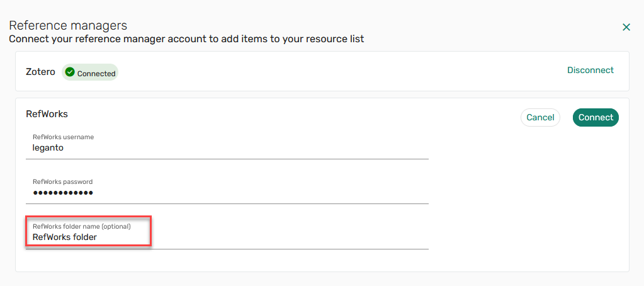Image resolution: width=644 pixels, height=286 pixels.
Task: Close the Reference managers dialog
Action: [626, 27]
